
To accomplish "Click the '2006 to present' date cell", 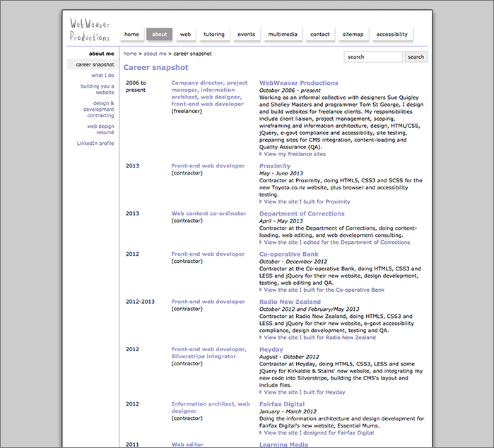I will pos(136,86).
